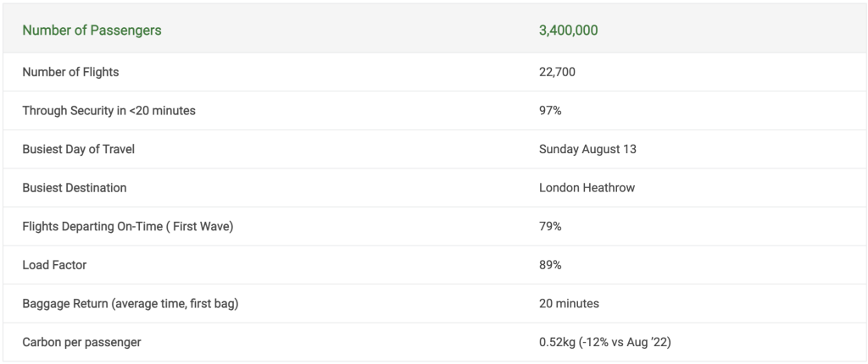Click the London Heathrow value
Viewport: 868px width, 364px height.
[x=587, y=188]
